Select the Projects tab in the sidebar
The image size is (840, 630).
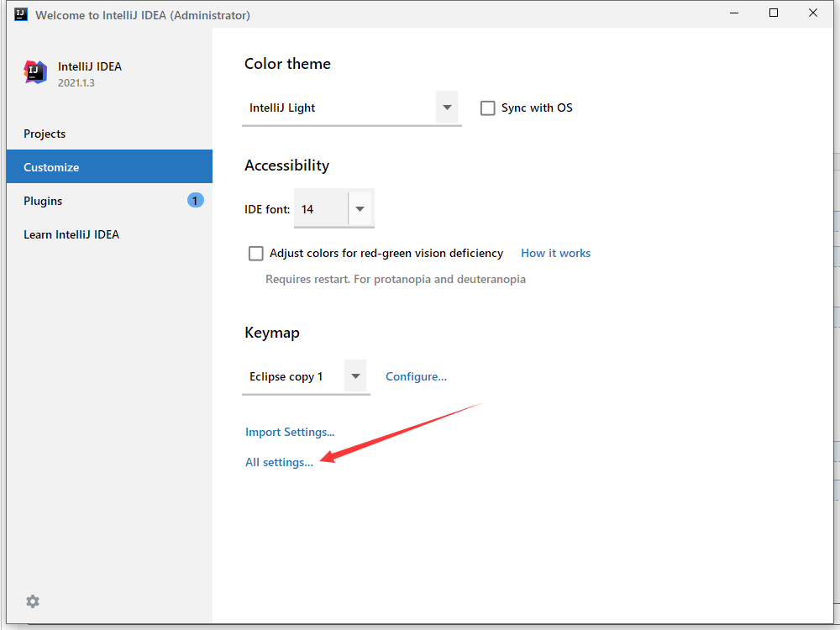(x=109, y=134)
